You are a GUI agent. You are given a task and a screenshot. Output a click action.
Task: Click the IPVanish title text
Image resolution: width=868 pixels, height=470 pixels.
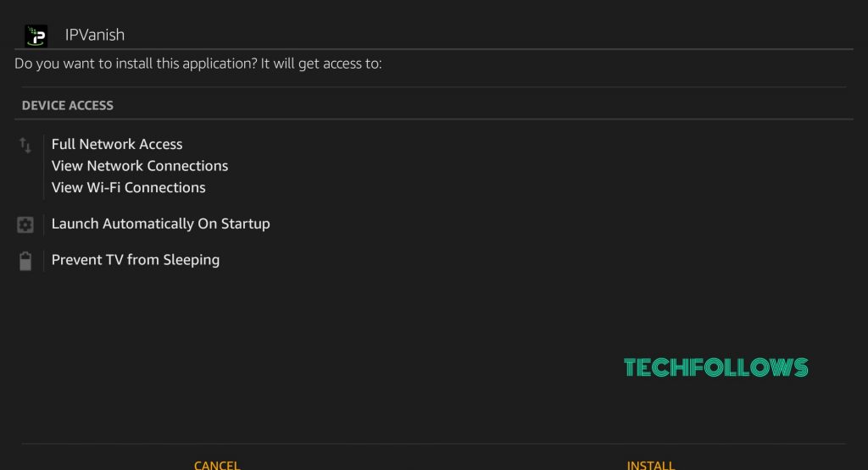pos(95,35)
